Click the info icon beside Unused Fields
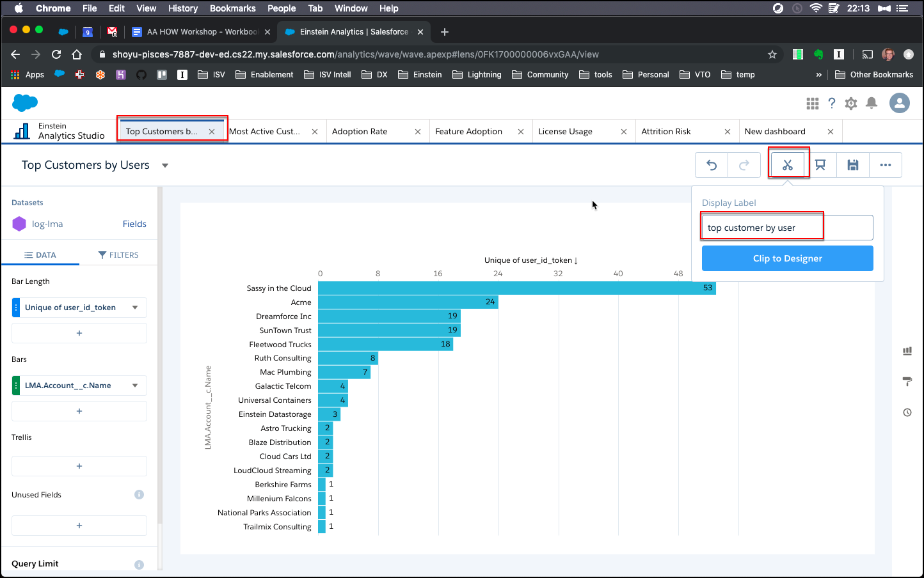Image resolution: width=924 pixels, height=578 pixels. click(x=139, y=494)
